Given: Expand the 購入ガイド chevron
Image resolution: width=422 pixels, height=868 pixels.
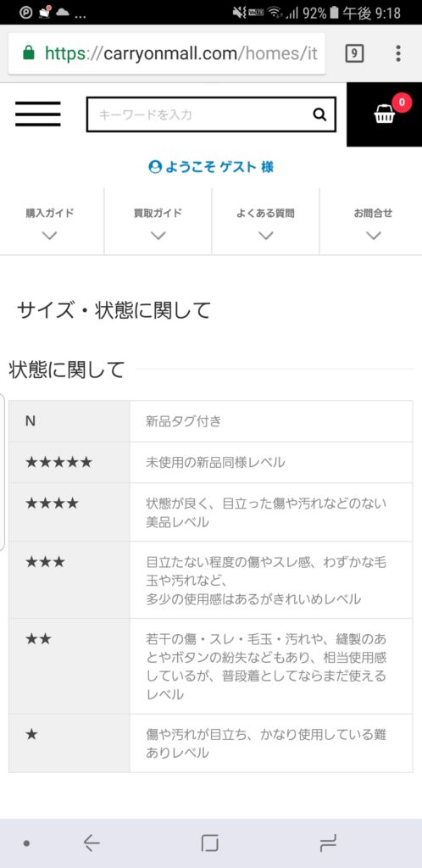Looking at the screenshot, I should pos(50,236).
